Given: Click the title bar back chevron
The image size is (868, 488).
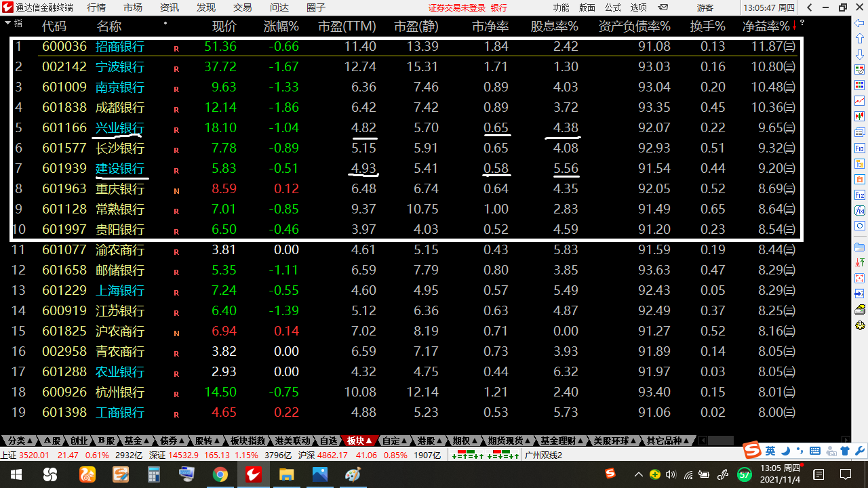Looking at the screenshot, I should [810, 7].
